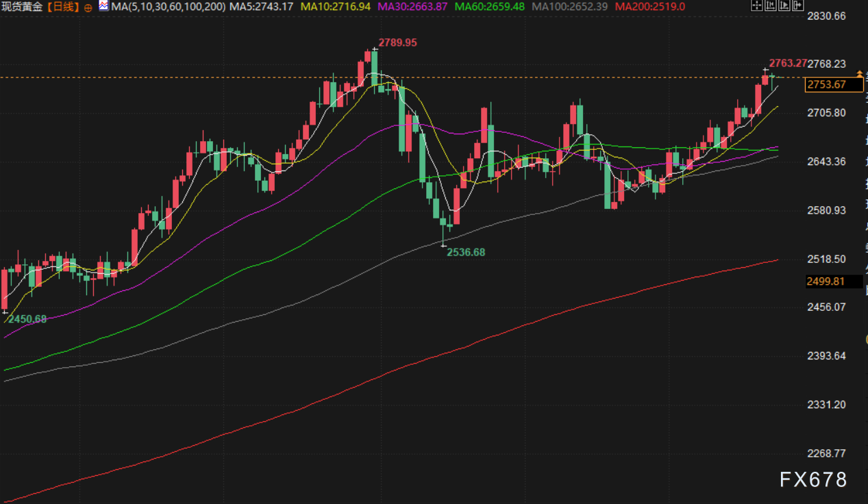Viewport: 868px width, 504px height.
Task: Click the FX678 watermark logo
Action: pos(813,480)
